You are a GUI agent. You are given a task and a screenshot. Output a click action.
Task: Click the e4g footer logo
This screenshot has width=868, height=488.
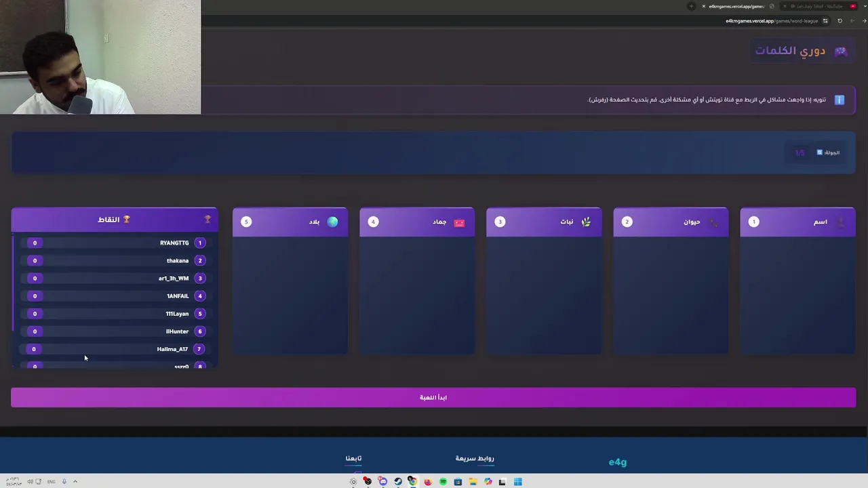(x=618, y=462)
